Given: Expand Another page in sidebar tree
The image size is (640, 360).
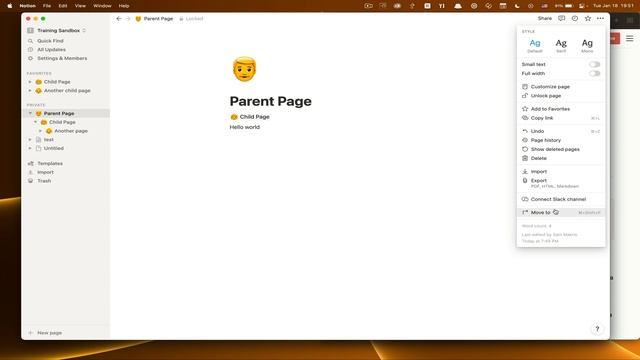Looking at the screenshot, I should (x=40, y=131).
